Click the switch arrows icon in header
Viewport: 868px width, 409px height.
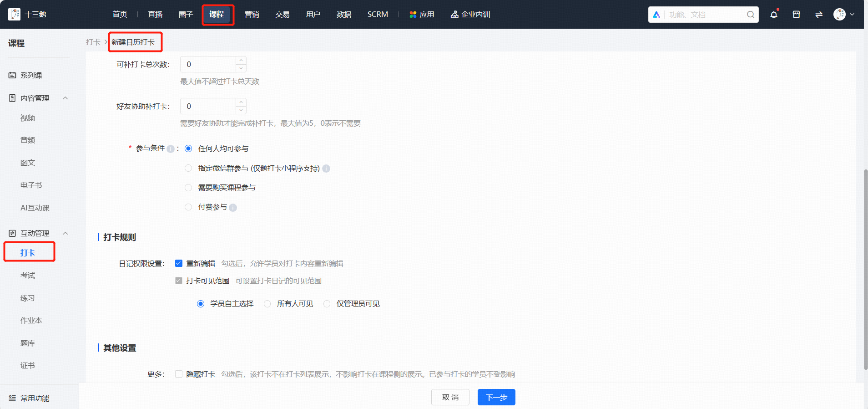819,15
